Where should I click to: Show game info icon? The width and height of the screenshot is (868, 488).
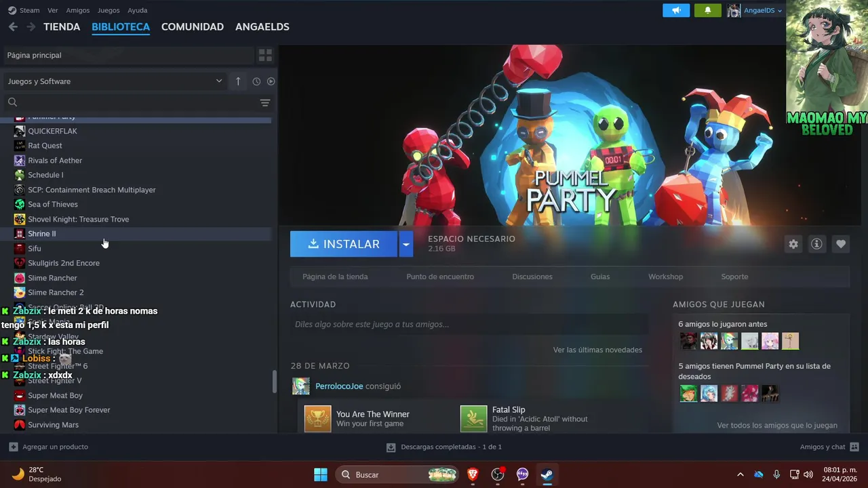point(816,244)
